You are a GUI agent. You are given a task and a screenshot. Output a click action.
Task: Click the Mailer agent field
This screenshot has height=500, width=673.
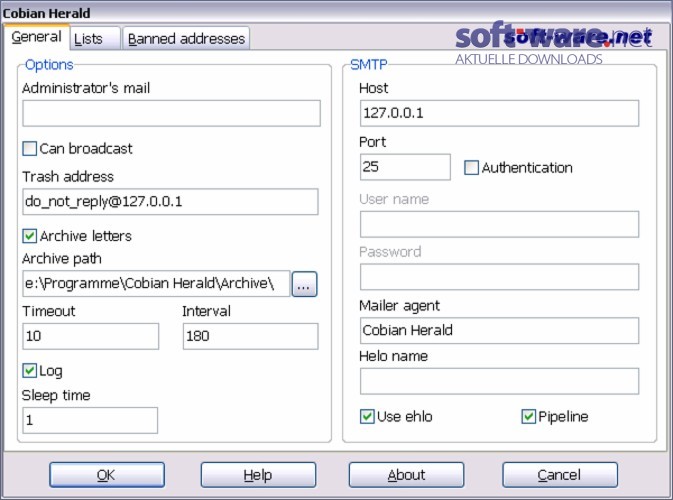[x=500, y=330]
